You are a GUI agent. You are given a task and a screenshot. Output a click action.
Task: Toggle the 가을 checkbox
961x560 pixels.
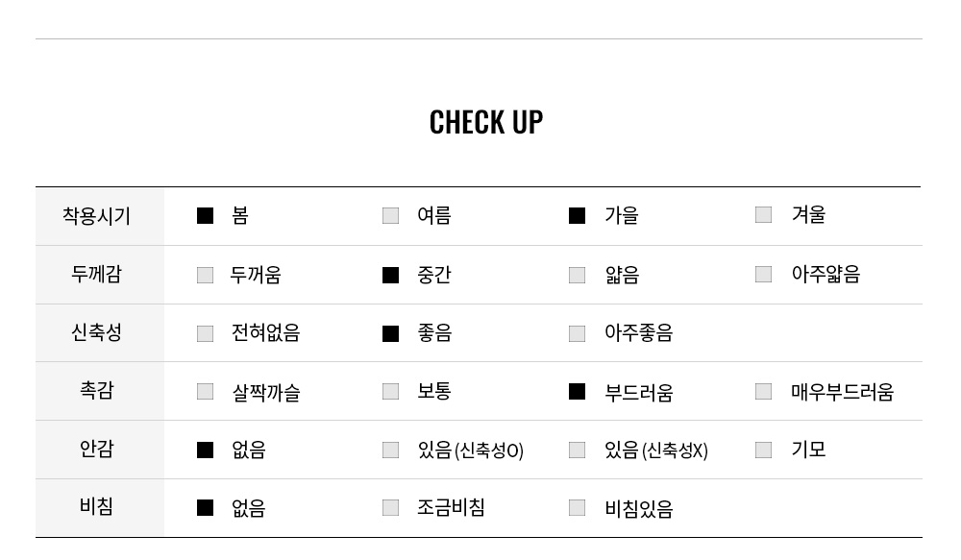coord(577,216)
